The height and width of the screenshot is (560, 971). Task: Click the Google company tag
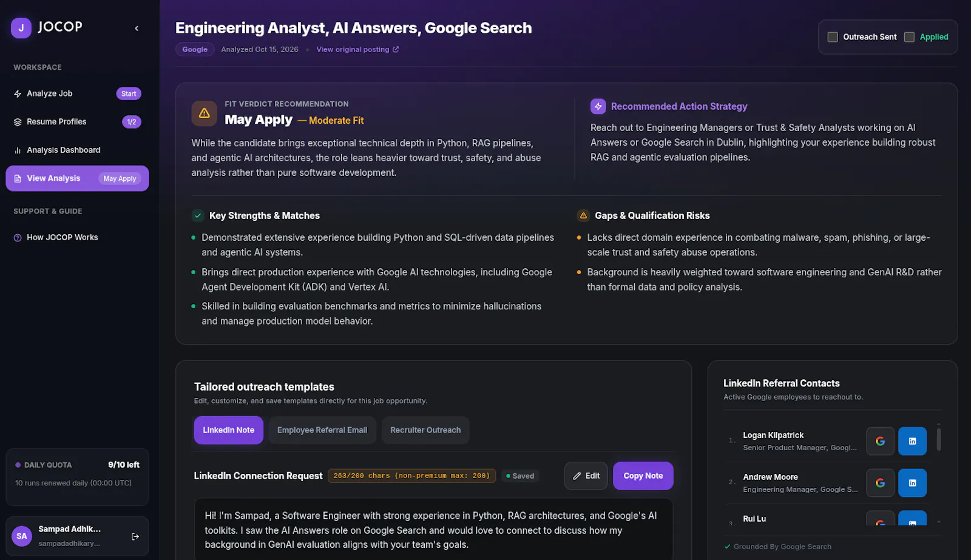click(x=195, y=49)
